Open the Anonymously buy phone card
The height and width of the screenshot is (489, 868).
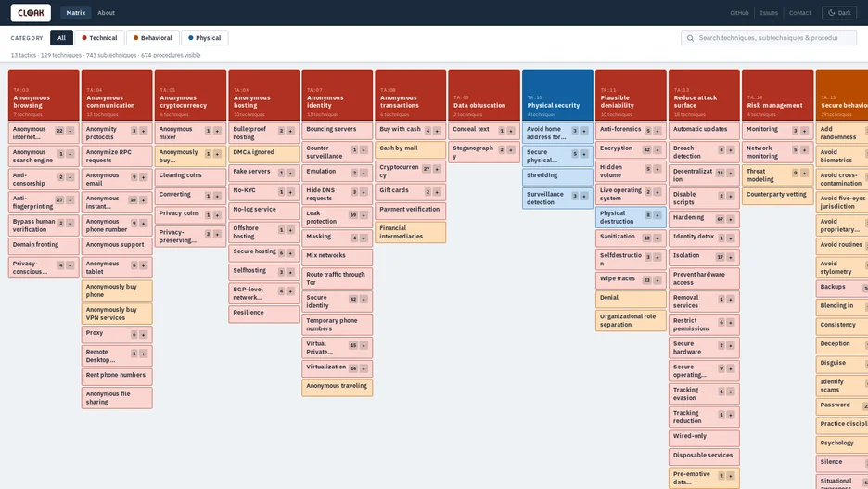click(x=117, y=290)
